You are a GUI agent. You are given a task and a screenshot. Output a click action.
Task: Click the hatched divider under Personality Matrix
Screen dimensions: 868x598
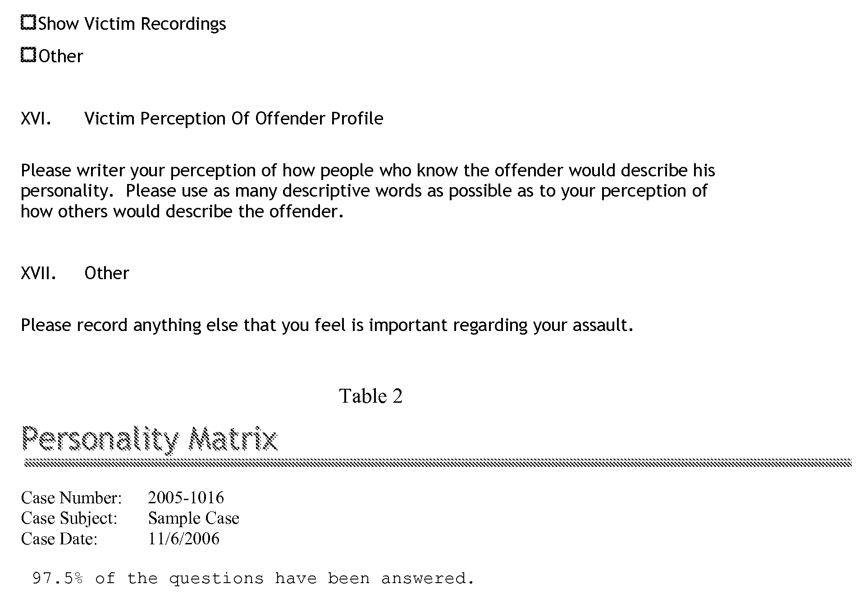point(437,463)
